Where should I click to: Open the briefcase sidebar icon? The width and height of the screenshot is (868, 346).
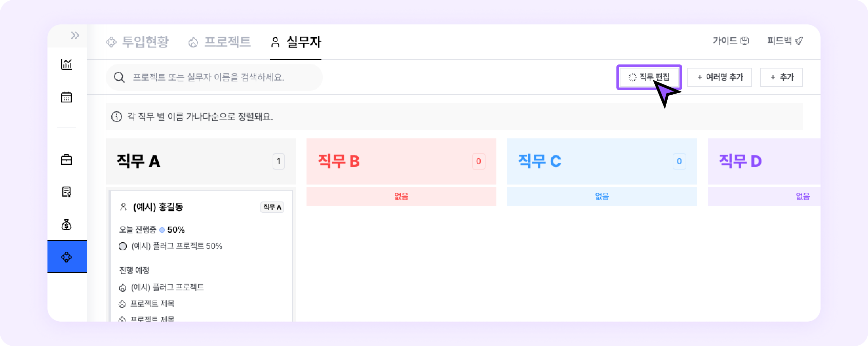pyautogui.click(x=66, y=159)
